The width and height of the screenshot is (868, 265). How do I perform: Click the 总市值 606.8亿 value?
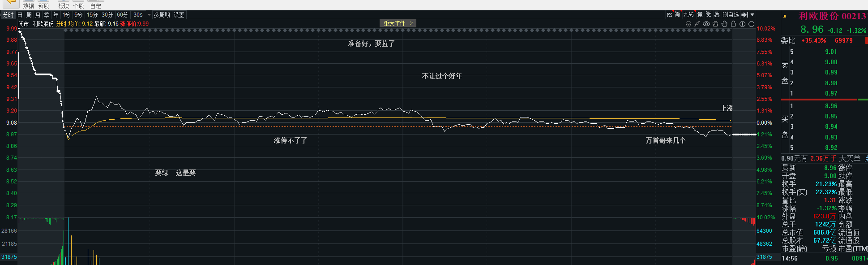[825, 232]
